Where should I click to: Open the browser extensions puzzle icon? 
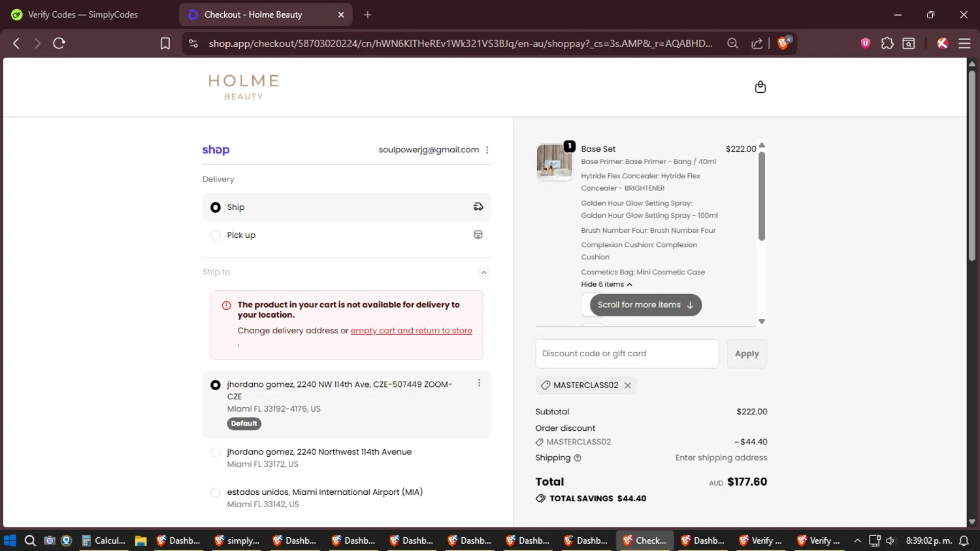click(x=887, y=43)
